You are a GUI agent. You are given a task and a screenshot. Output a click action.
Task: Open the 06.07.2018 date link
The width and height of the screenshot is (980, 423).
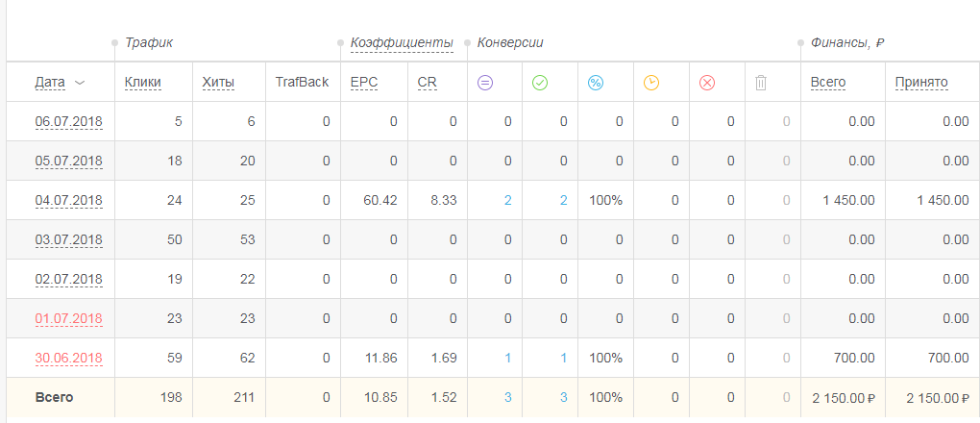[x=68, y=121]
